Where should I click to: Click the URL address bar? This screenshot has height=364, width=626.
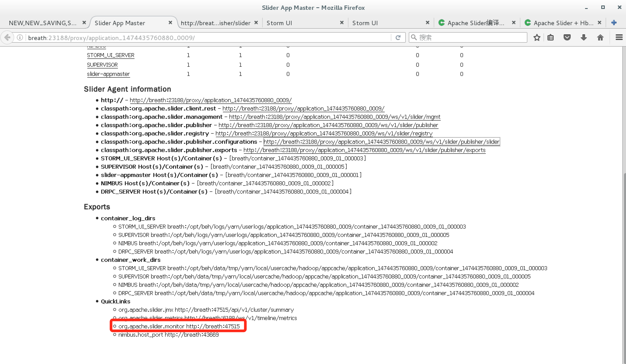pyautogui.click(x=199, y=38)
